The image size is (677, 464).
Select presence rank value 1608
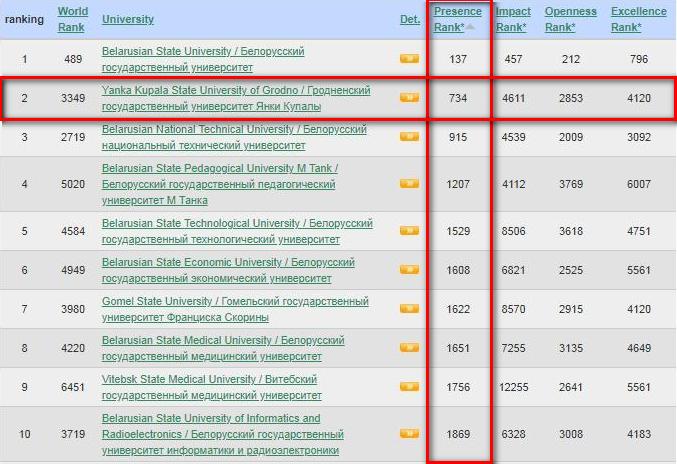point(458,270)
